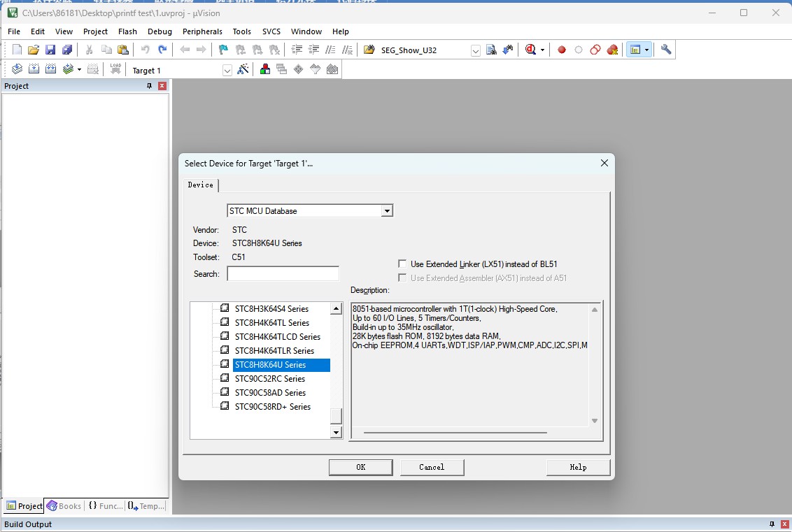This screenshot has height=532, width=792.
Task: Select STC8H4K64TLR Series device
Action: click(274, 351)
